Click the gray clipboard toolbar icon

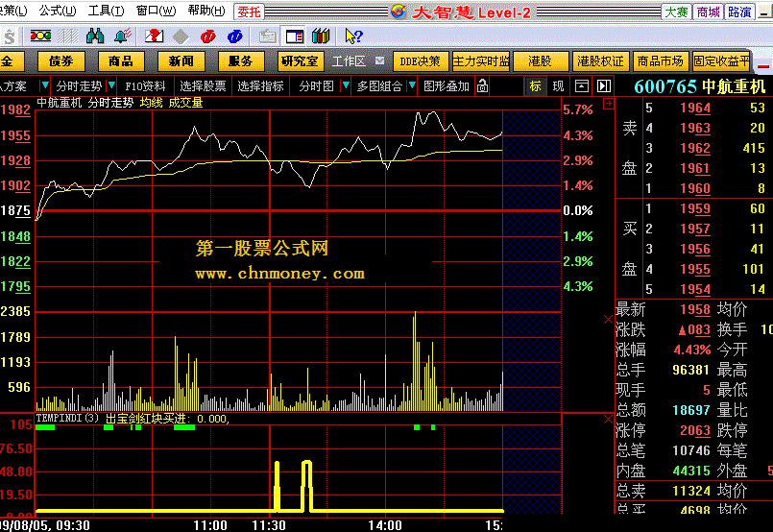(x=268, y=36)
